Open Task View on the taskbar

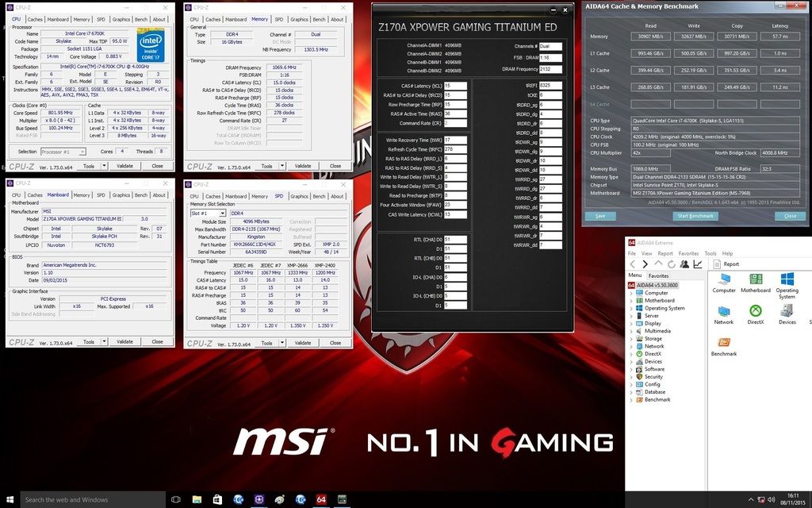coord(175,500)
